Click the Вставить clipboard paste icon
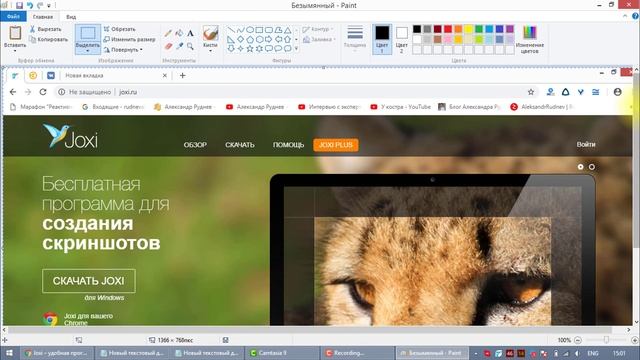Image resolution: width=640 pixels, height=360 pixels. 15,33
